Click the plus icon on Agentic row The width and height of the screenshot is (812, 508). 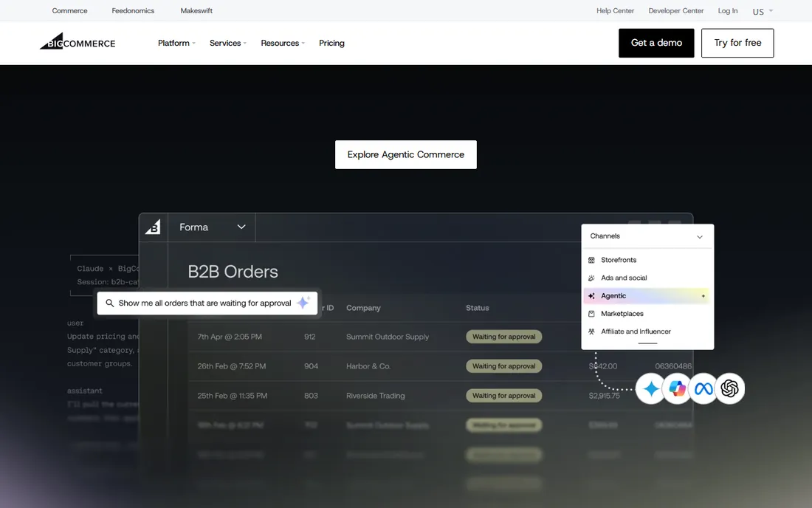(x=703, y=296)
